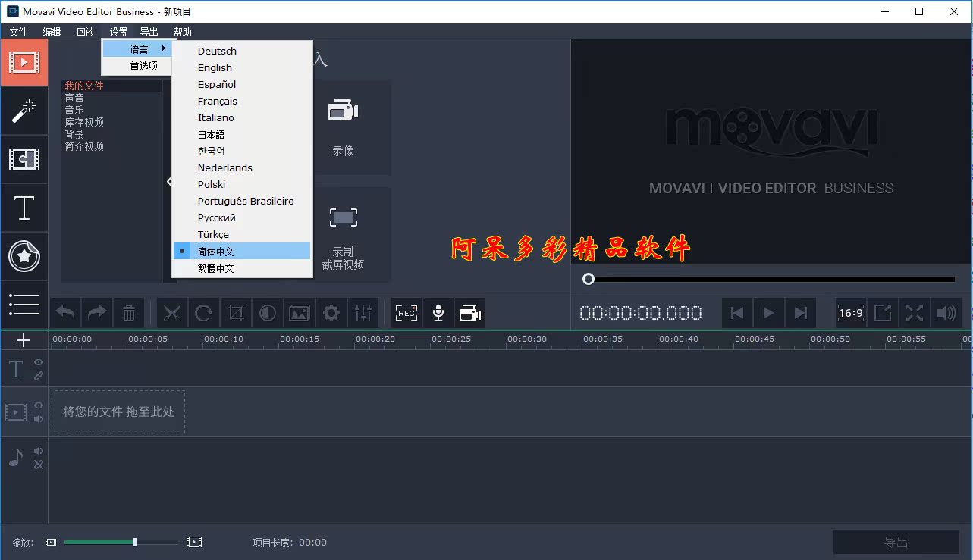Toggle the title track link icon
The height and width of the screenshot is (560, 973).
click(x=39, y=376)
